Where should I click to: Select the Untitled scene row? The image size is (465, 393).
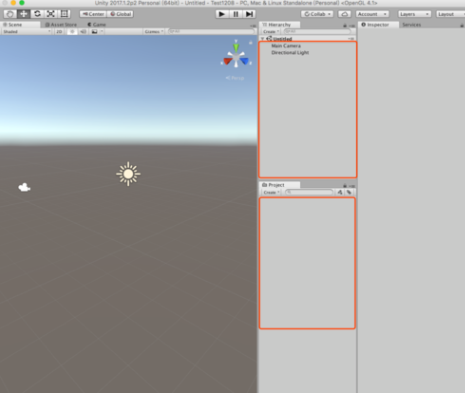point(307,39)
